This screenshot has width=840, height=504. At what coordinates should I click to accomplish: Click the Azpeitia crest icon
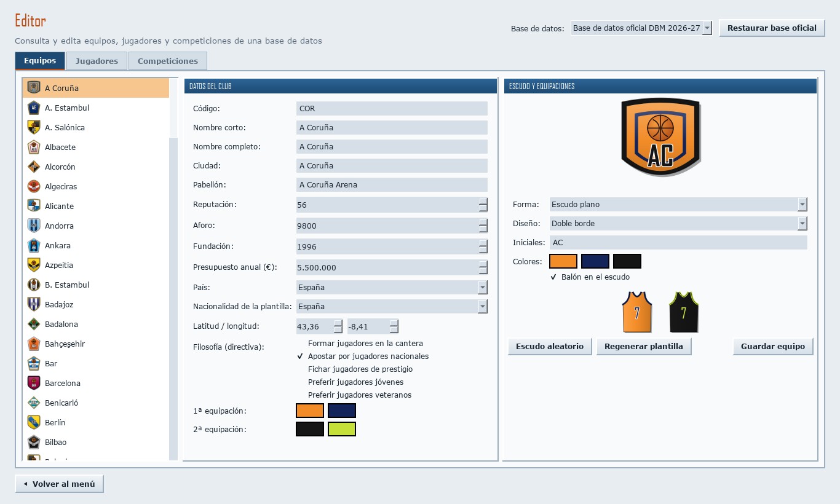click(x=34, y=265)
